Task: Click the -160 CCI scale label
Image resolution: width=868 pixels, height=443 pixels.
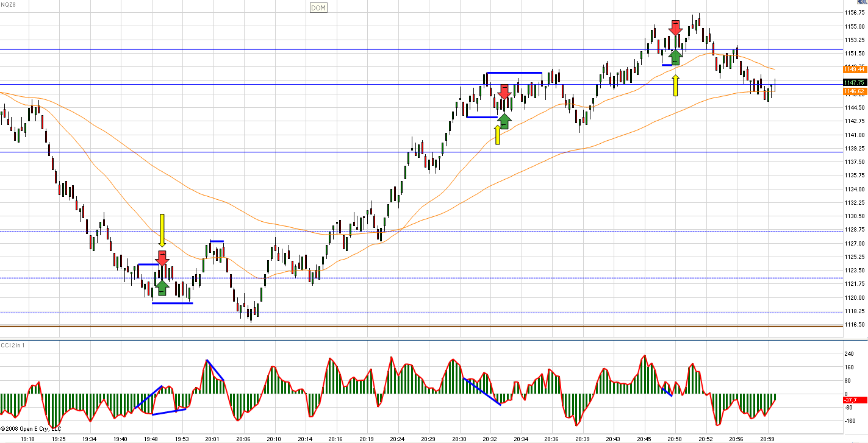Action: pos(849,420)
